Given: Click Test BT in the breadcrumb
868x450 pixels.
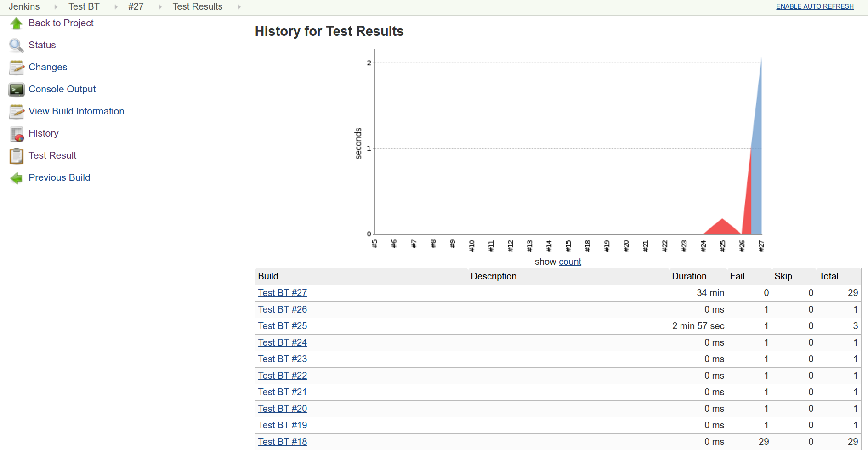Looking at the screenshot, I should click(x=84, y=6).
